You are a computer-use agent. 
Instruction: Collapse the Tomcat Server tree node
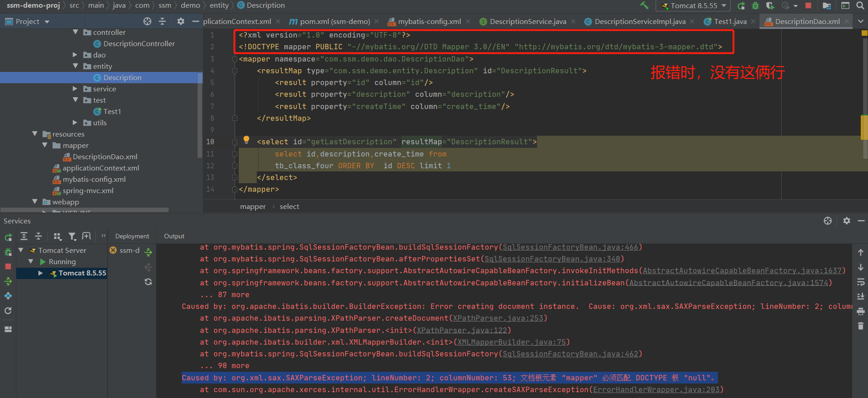coord(21,250)
